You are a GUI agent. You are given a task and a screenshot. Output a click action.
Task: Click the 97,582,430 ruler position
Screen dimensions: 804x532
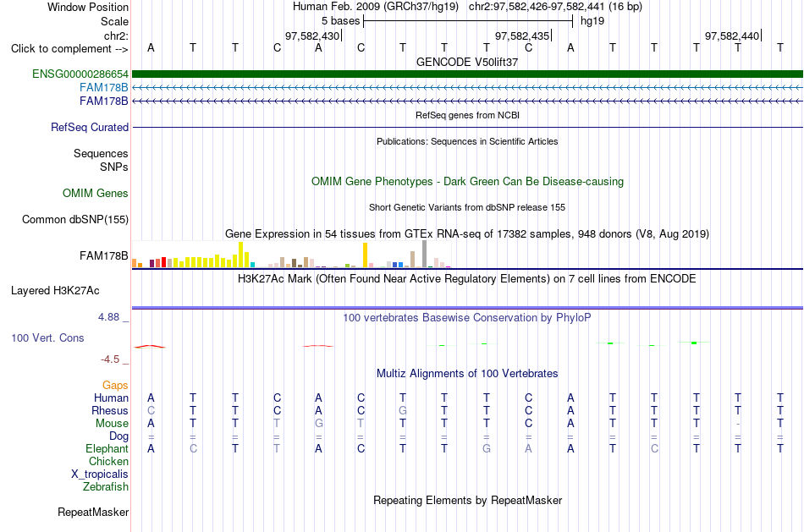[312, 36]
